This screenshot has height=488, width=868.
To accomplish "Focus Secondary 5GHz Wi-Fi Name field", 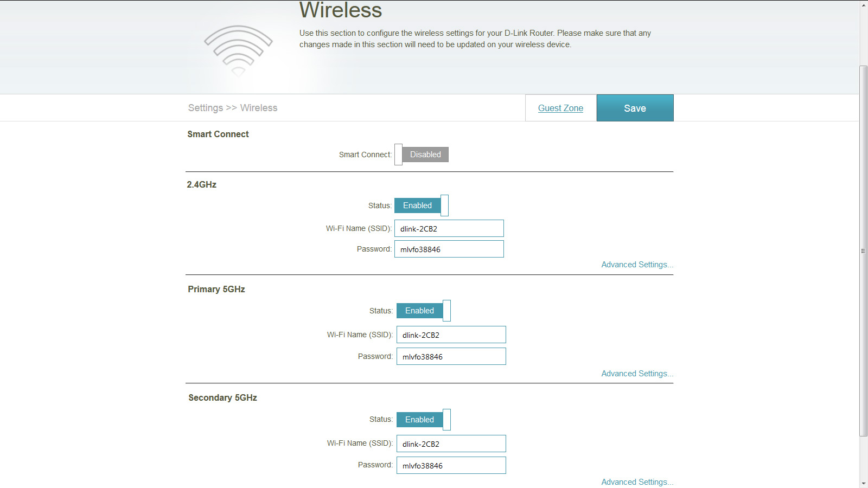I will pos(451,444).
